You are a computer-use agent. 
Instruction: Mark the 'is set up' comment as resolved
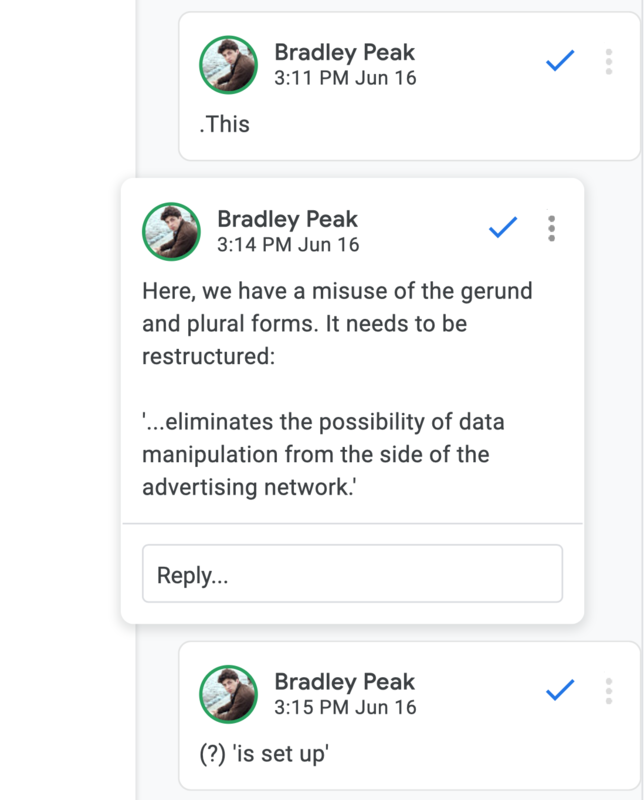[x=560, y=691]
